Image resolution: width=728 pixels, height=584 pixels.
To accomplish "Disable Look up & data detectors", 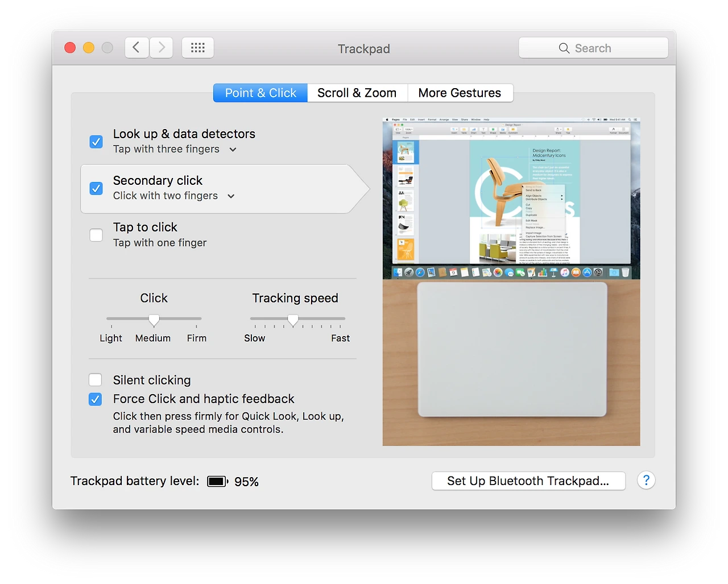I will click(96, 142).
